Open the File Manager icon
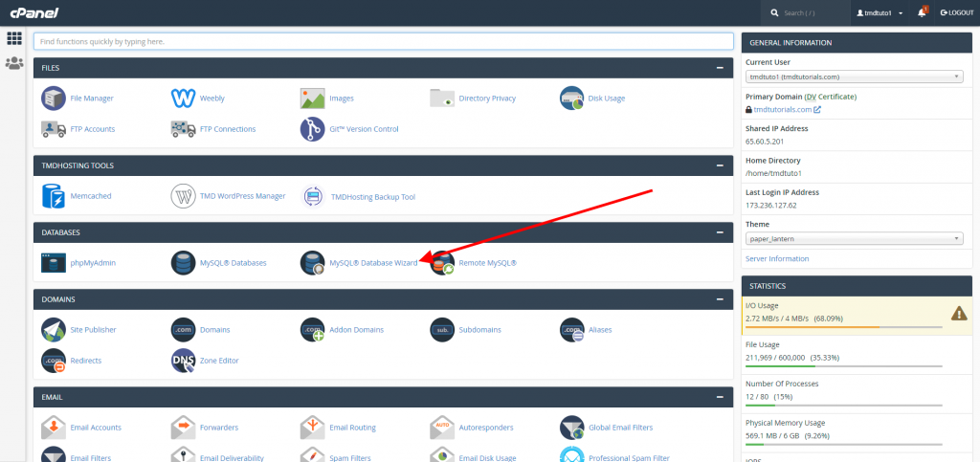This screenshot has height=462, width=980. click(54, 98)
